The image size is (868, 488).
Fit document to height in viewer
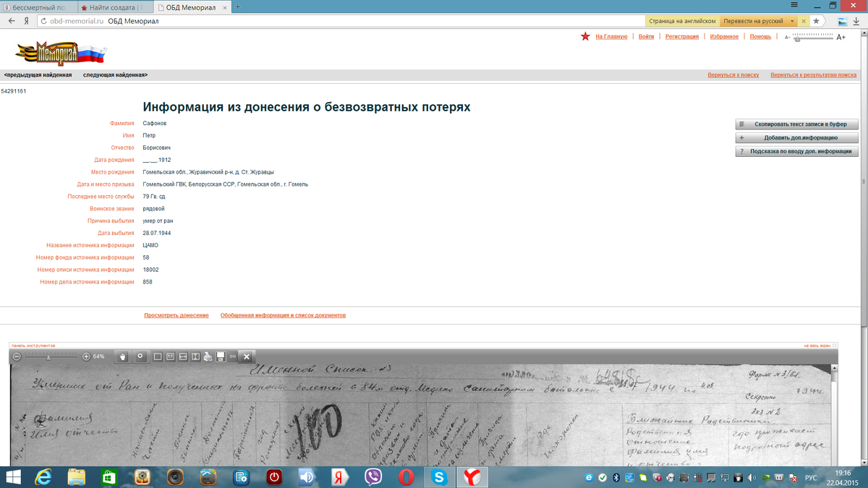click(195, 356)
